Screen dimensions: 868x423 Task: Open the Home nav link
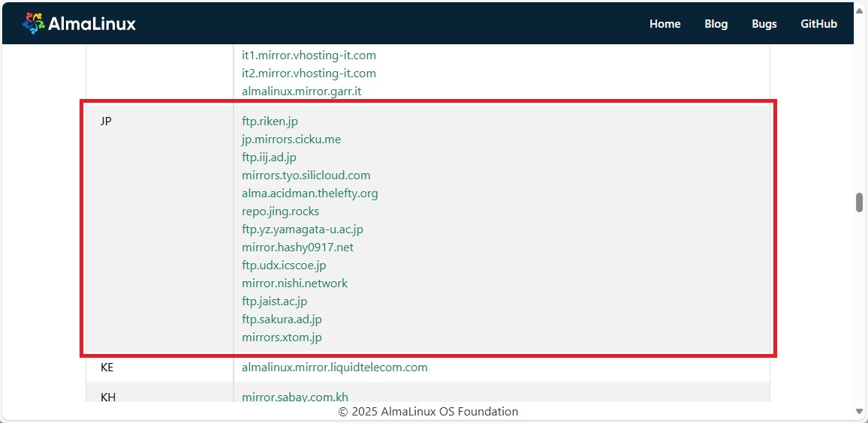665,24
